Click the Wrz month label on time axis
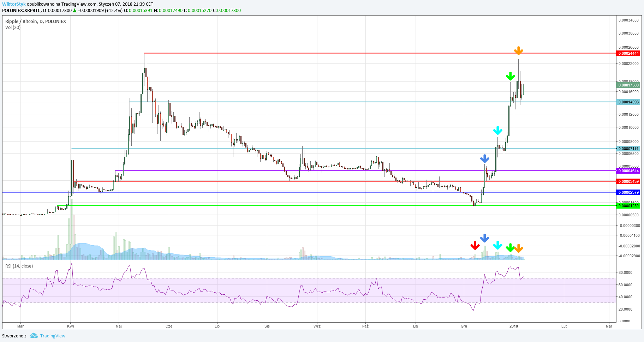 [317, 326]
